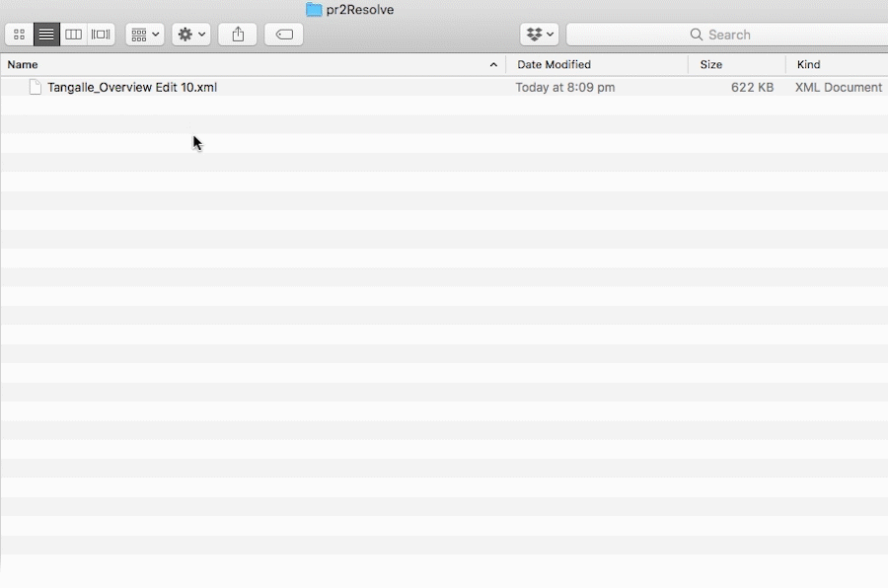This screenshot has height=588, width=888.
Task: Click the 'Today at 8:09 pm' date cell
Action: click(x=565, y=87)
